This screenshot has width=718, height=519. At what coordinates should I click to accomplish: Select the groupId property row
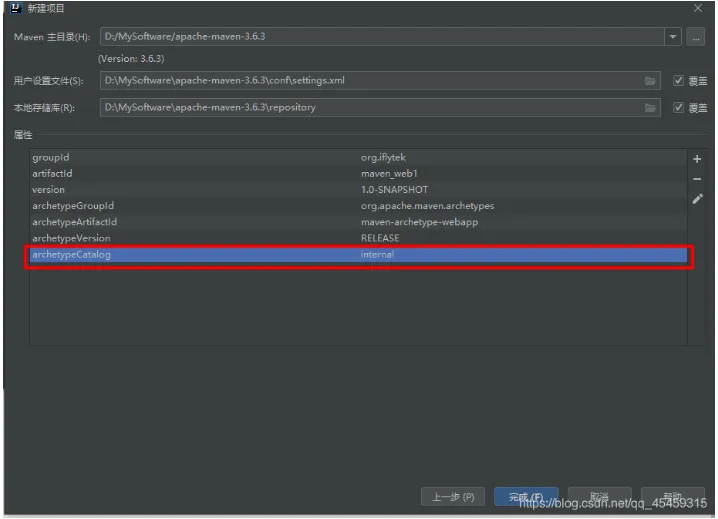(x=358, y=158)
